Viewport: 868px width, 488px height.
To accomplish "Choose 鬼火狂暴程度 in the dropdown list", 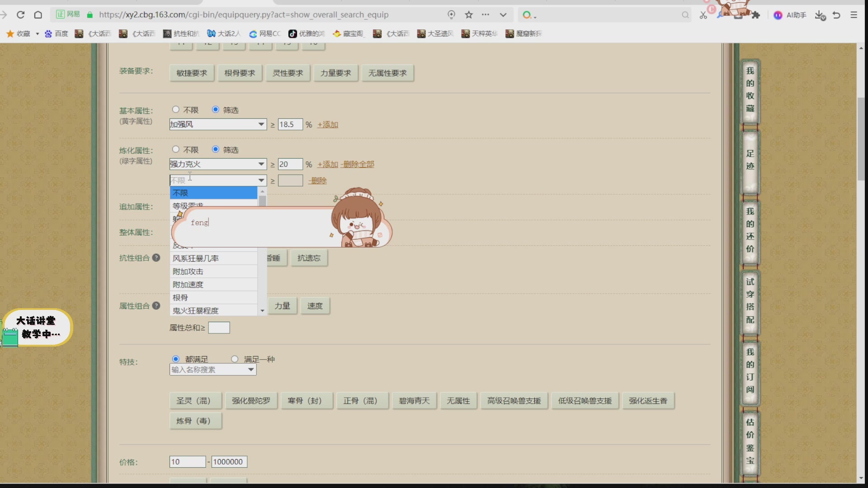I will point(213,310).
